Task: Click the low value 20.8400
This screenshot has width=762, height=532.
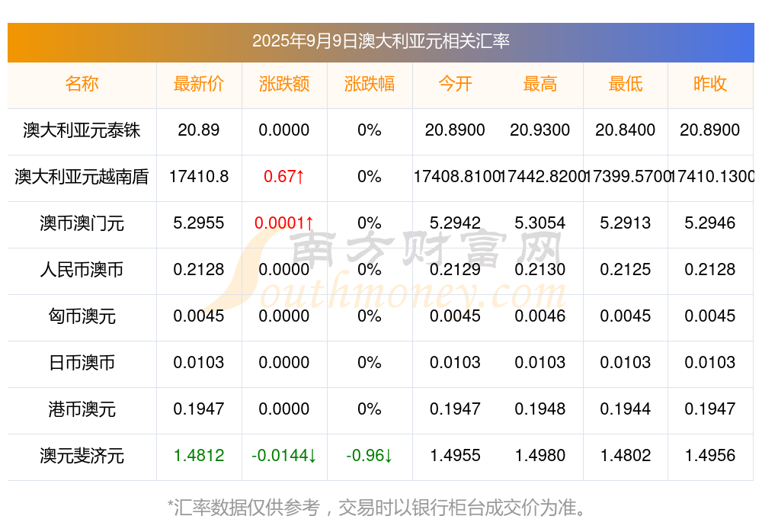Action: pos(626,130)
